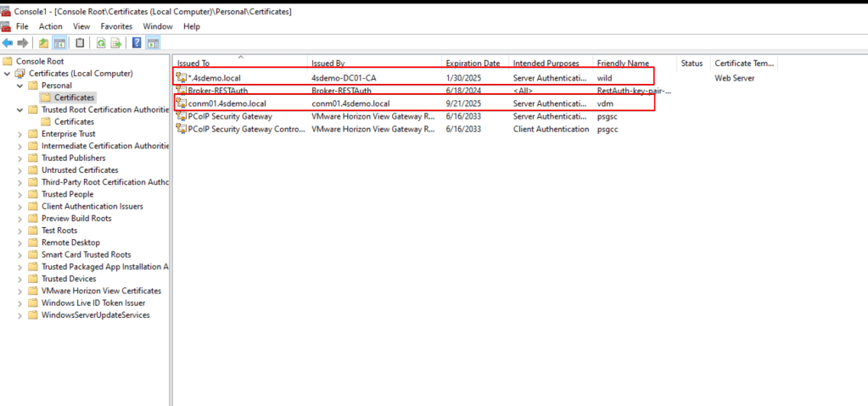Expand the VMware Horizon View Certificates folder
This screenshot has height=406, width=868.
(x=21, y=291)
